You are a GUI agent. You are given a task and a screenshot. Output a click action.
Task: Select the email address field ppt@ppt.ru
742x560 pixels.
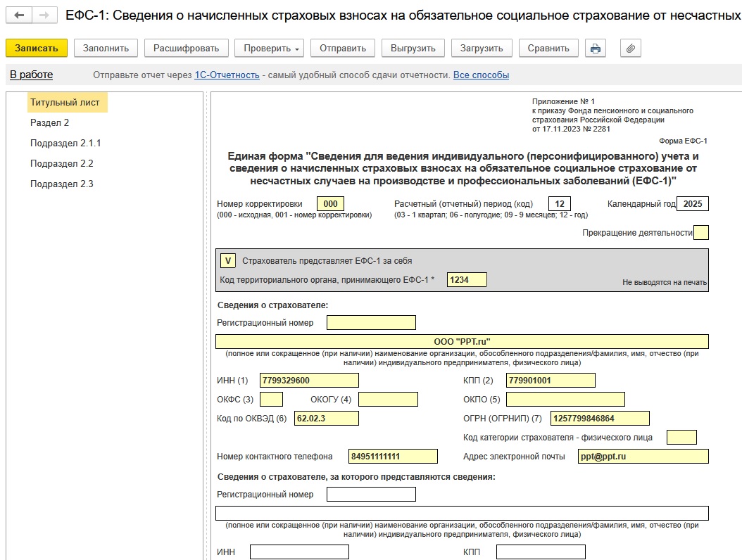642,457
